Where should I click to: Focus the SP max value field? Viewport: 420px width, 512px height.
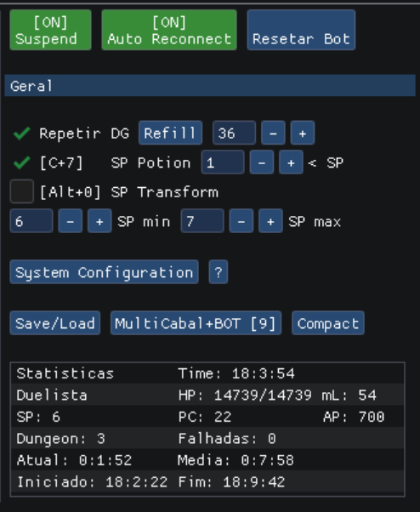click(x=202, y=221)
